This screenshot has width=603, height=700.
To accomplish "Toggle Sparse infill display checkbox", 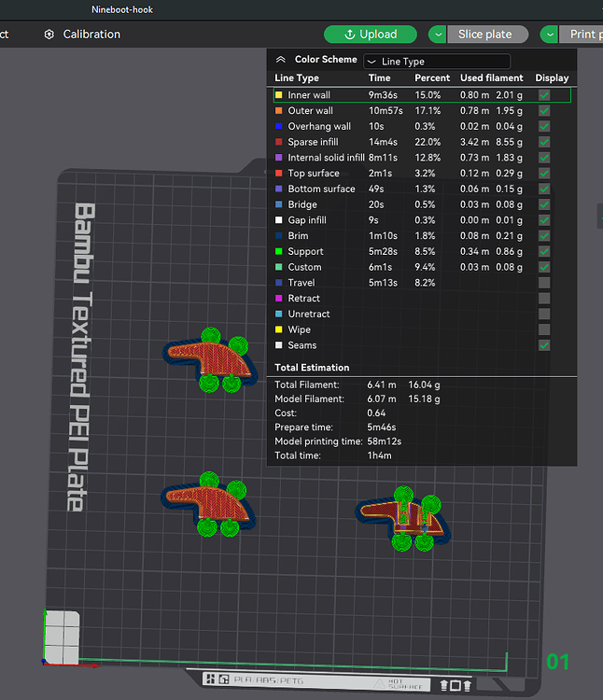I will pyautogui.click(x=544, y=142).
